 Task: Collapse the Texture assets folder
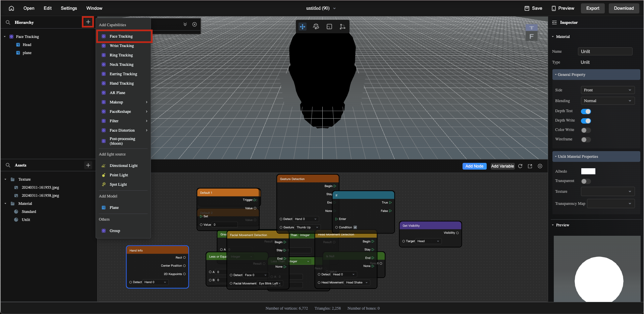tap(5, 179)
